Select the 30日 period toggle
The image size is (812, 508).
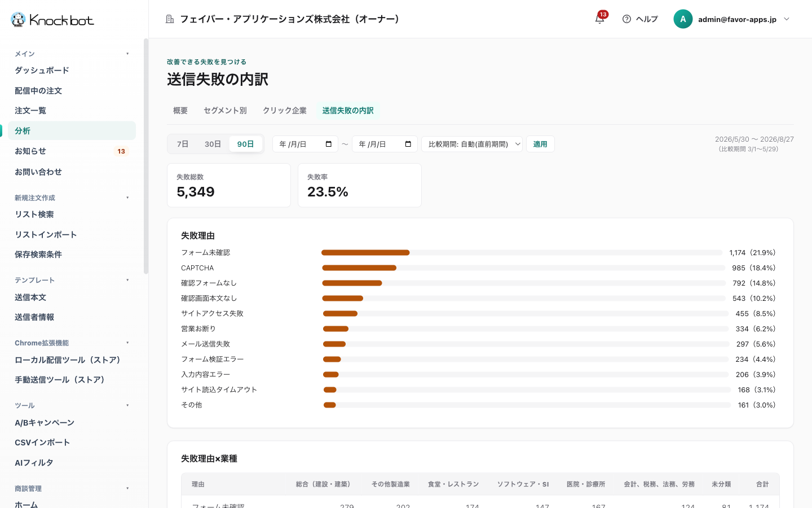coord(213,144)
